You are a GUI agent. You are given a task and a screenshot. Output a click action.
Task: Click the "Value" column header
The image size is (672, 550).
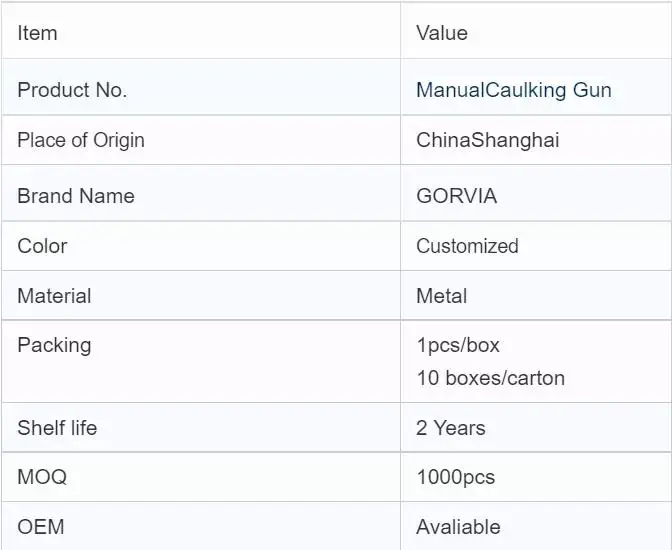coord(441,33)
